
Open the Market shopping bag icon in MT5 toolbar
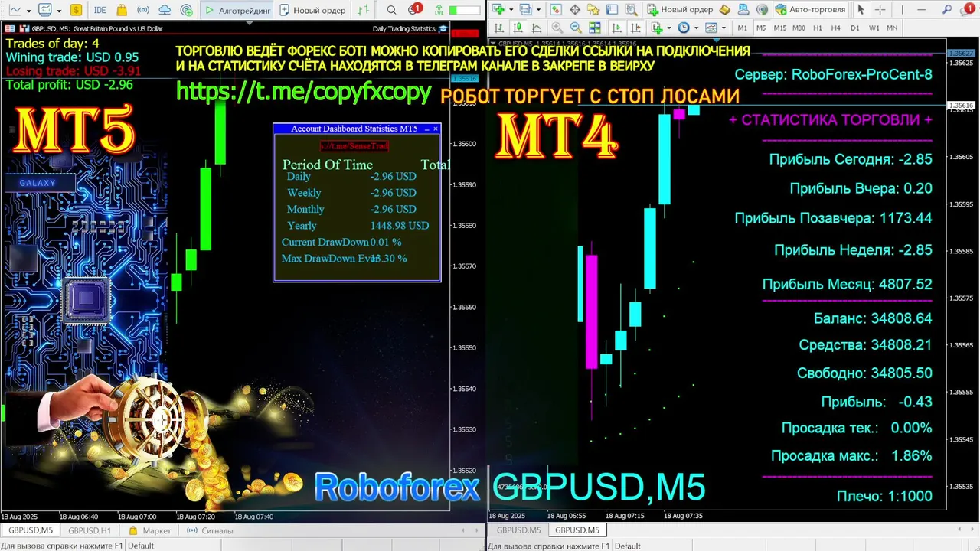tap(122, 10)
